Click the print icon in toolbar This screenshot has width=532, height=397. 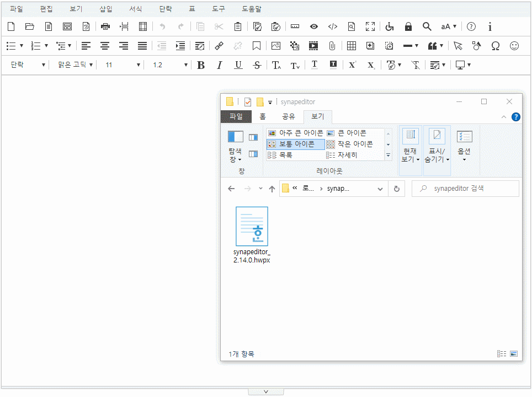click(x=105, y=26)
